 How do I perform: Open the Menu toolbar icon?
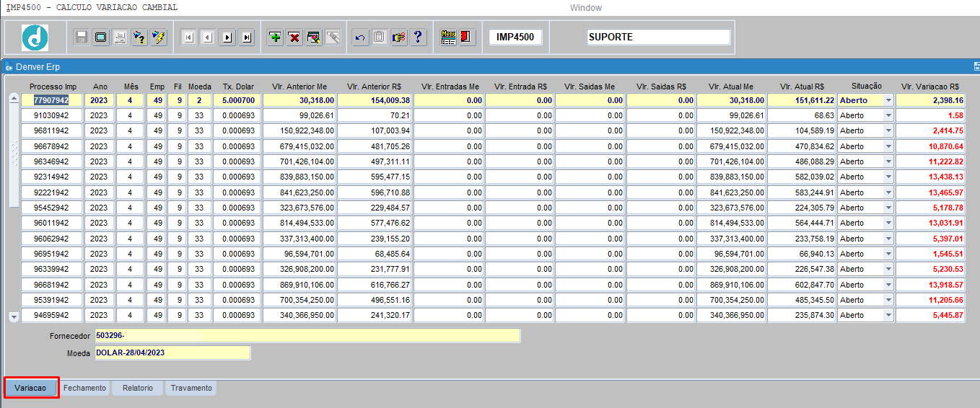pyautogui.click(x=448, y=37)
